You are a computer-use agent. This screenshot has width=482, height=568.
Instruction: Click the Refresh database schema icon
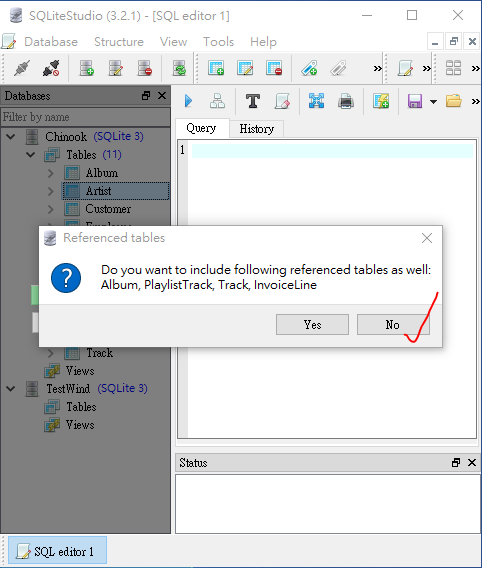point(179,68)
